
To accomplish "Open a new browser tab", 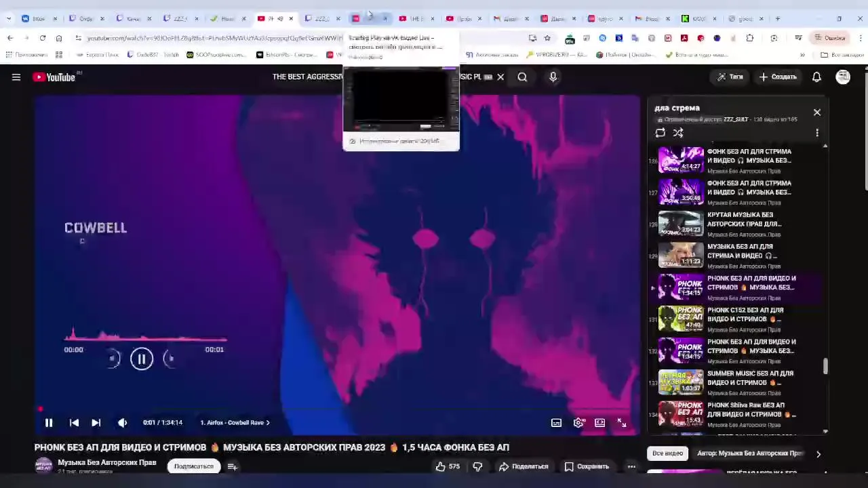I will tap(777, 18).
